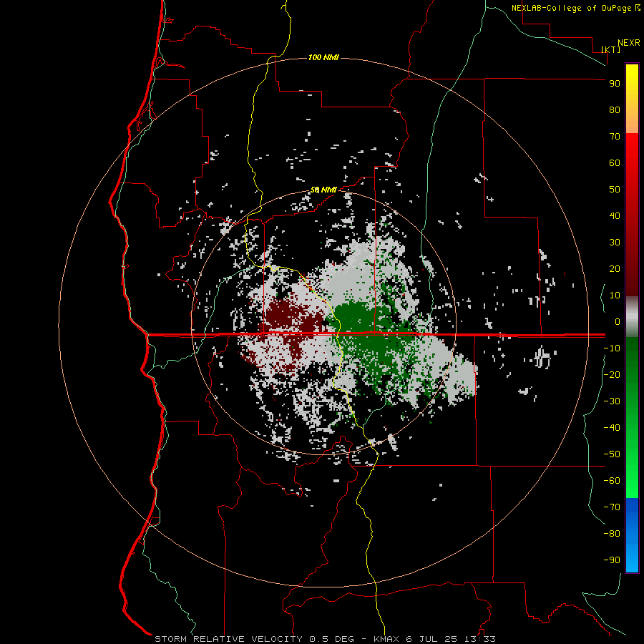Image resolution: width=644 pixels, height=644 pixels.
Task: Click the 90 value on the velocity scale
Action: pyautogui.click(x=615, y=84)
